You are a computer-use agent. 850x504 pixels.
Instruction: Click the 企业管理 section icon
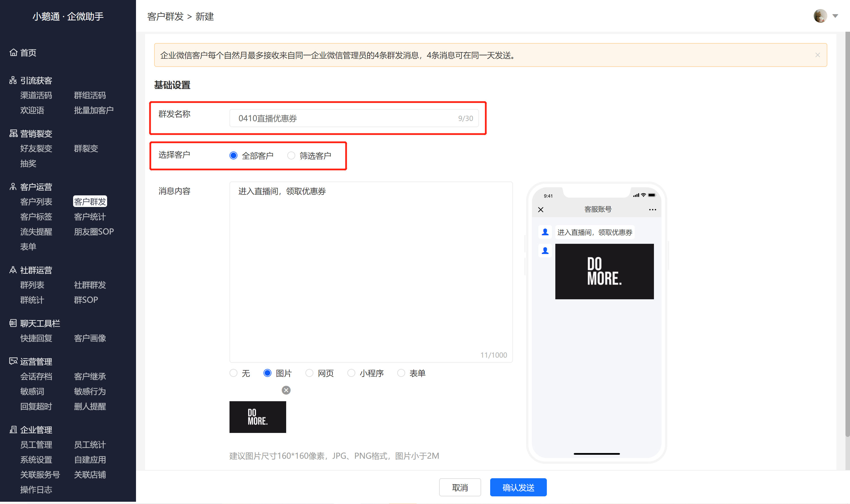point(13,430)
